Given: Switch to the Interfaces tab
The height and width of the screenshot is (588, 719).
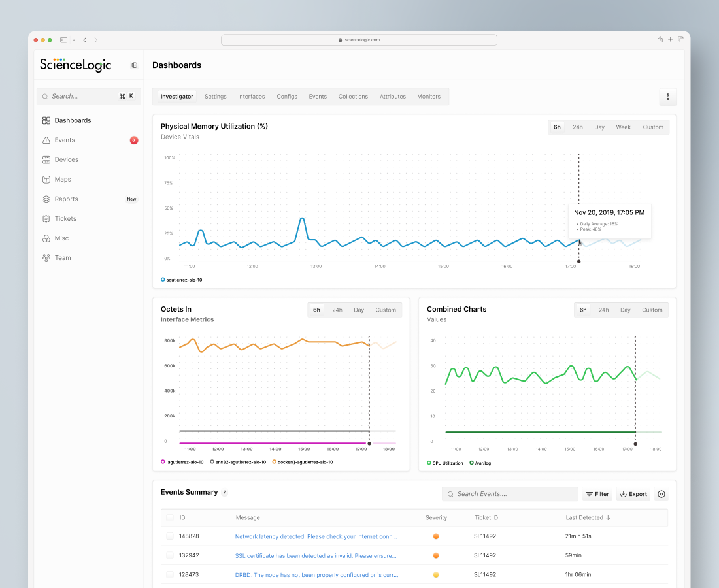Looking at the screenshot, I should (x=251, y=97).
